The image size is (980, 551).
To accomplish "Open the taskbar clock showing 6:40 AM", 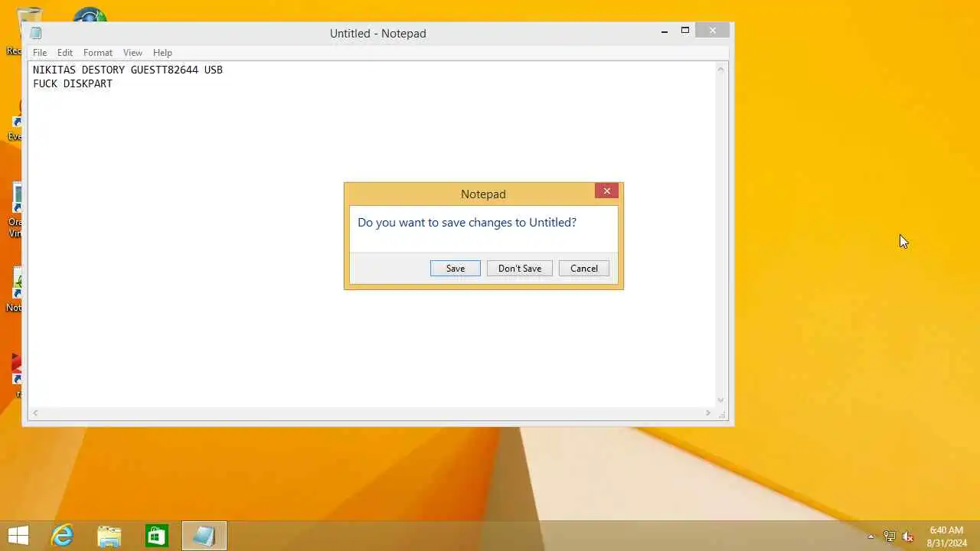I will tap(946, 536).
